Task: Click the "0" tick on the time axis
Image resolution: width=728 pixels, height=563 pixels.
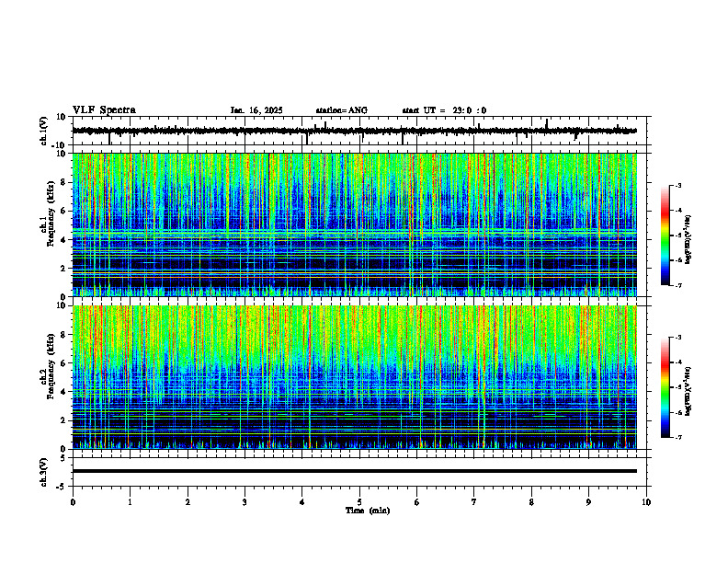Action: [x=73, y=502]
